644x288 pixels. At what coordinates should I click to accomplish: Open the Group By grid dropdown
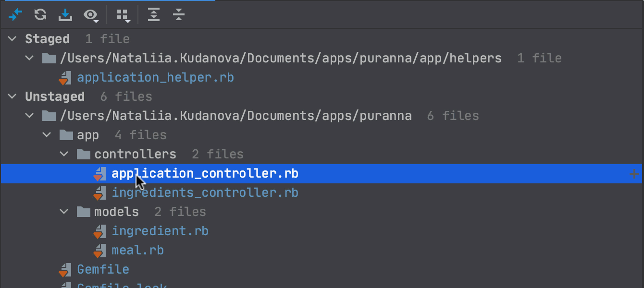123,15
